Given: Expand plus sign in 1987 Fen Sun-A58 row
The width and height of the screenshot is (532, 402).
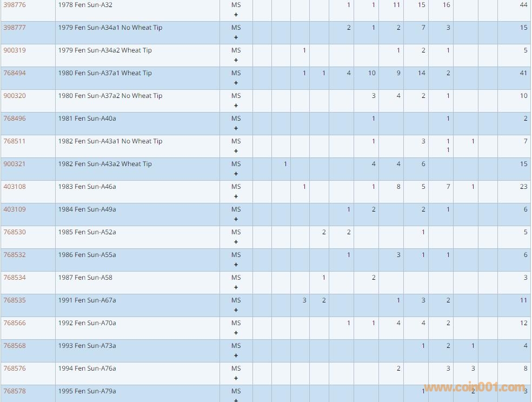Looking at the screenshot, I should 236,288.
